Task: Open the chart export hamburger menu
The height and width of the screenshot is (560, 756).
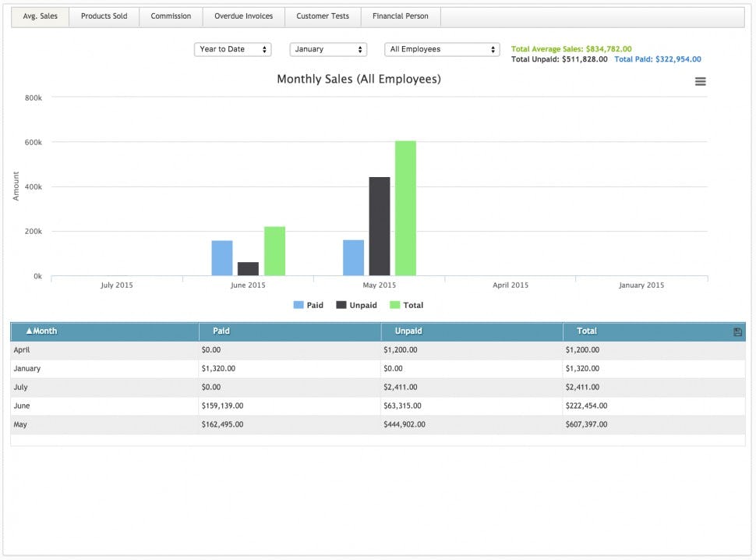Action: (700, 80)
